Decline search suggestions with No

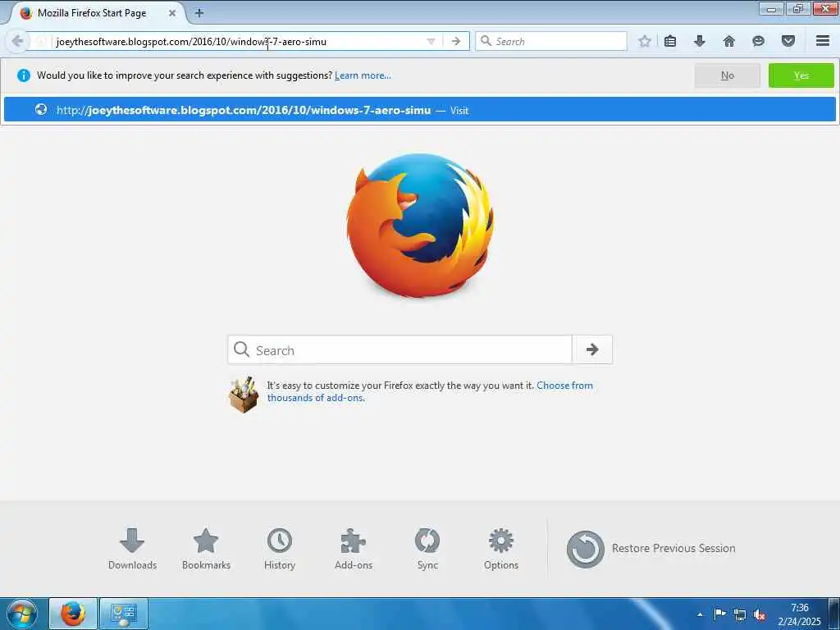pos(727,75)
